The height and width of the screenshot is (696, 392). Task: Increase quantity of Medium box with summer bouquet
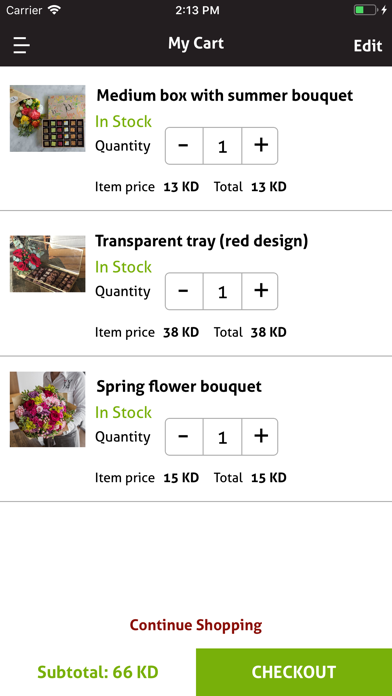tap(260, 146)
